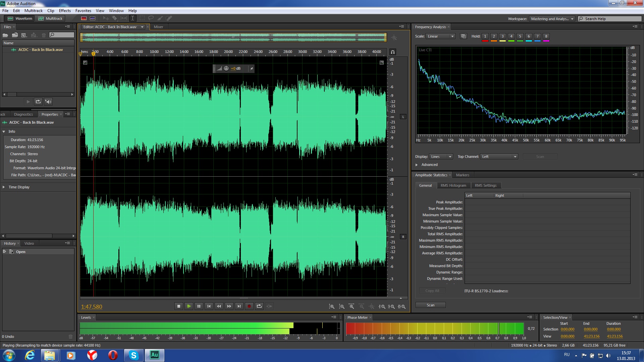Viewport: 644px width, 362px height.
Task: Toggle left channel L button
Action: coord(403,117)
